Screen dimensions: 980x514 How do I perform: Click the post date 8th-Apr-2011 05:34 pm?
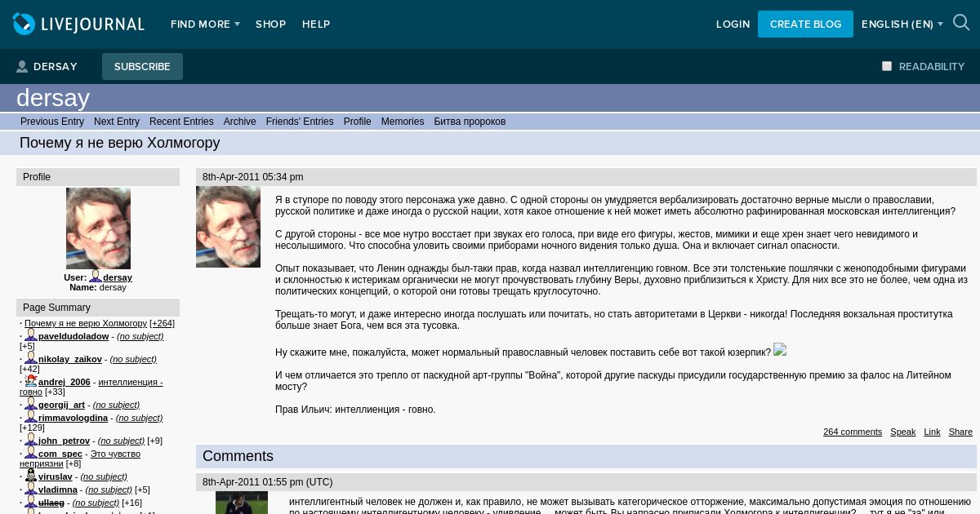pyautogui.click(x=253, y=177)
